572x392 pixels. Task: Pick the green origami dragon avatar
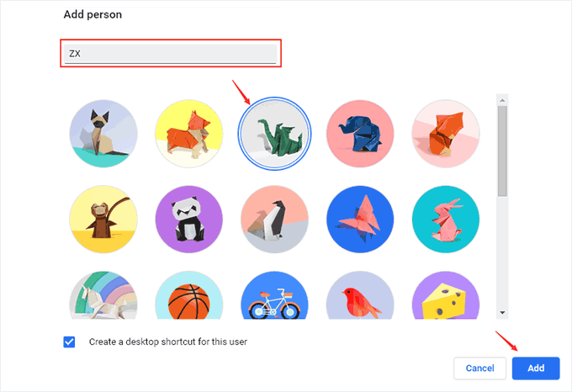point(274,135)
